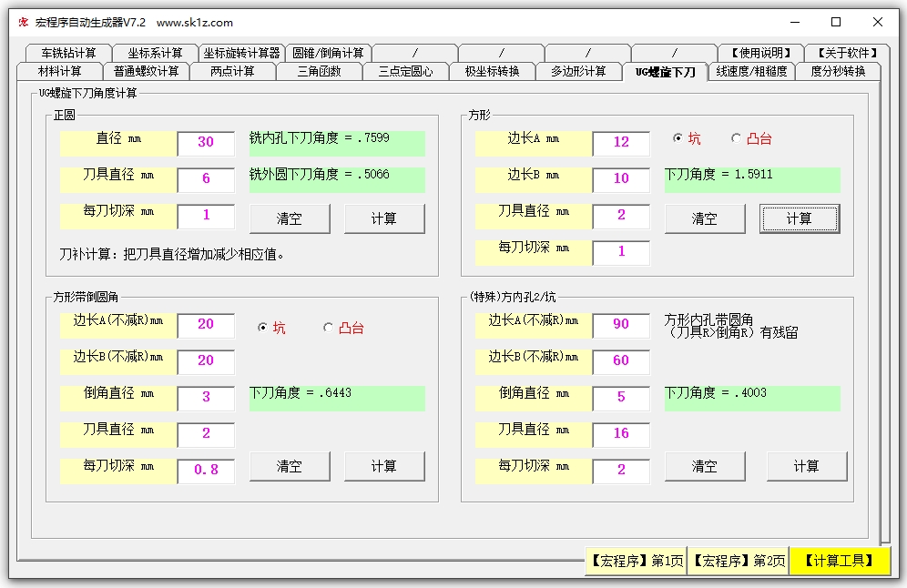Select 凸台 radio in 方形带倒圆角 section

click(328, 328)
